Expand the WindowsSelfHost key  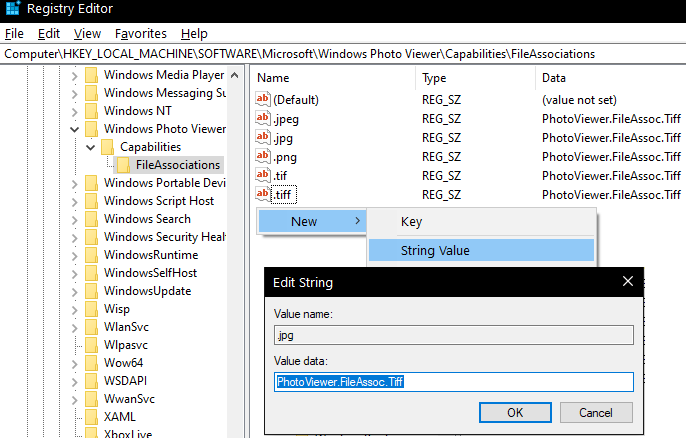click(74, 273)
